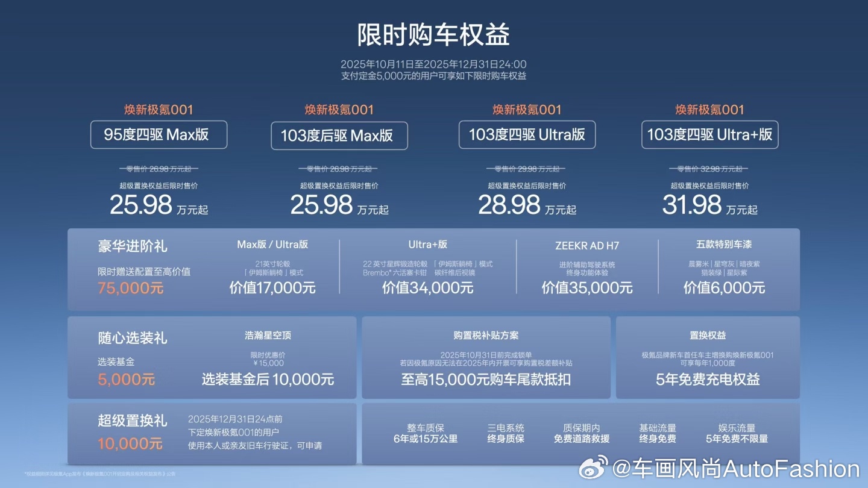
Task: Click the '置换权益' heading
Action: pos(708,335)
